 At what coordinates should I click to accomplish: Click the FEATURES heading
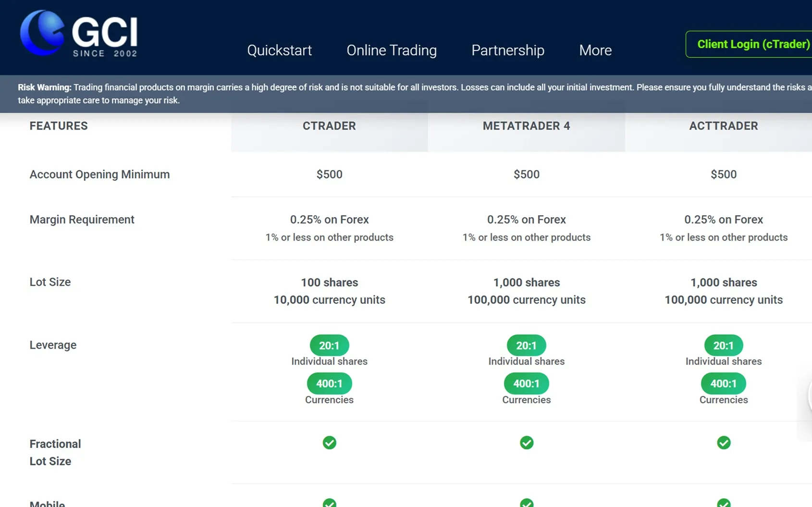point(59,126)
